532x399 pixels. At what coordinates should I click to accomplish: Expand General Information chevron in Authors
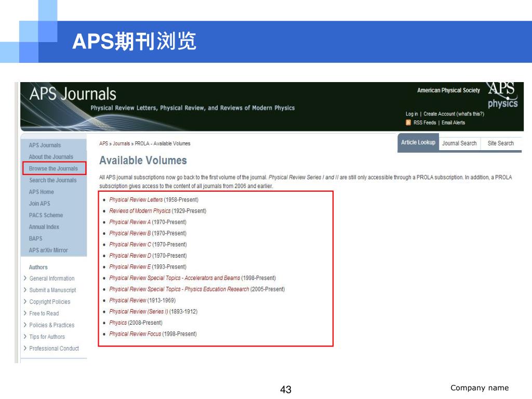[25, 278]
